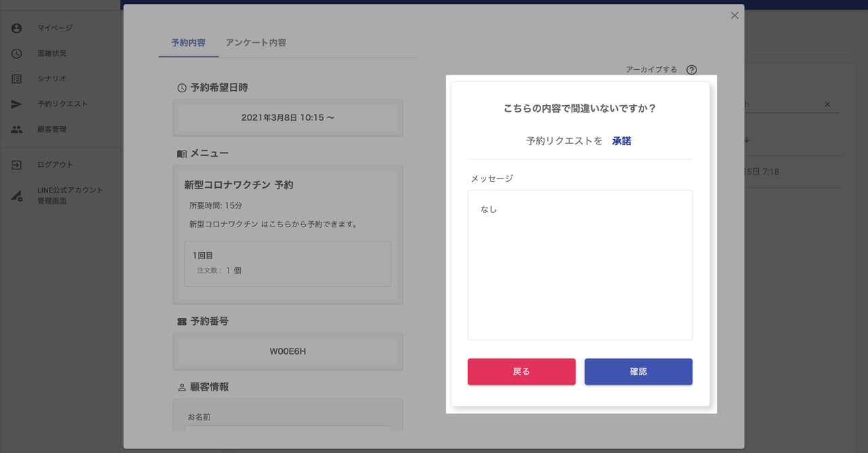Click the アーカイブする link
The width and height of the screenshot is (868, 453).
tap(651, 70)
